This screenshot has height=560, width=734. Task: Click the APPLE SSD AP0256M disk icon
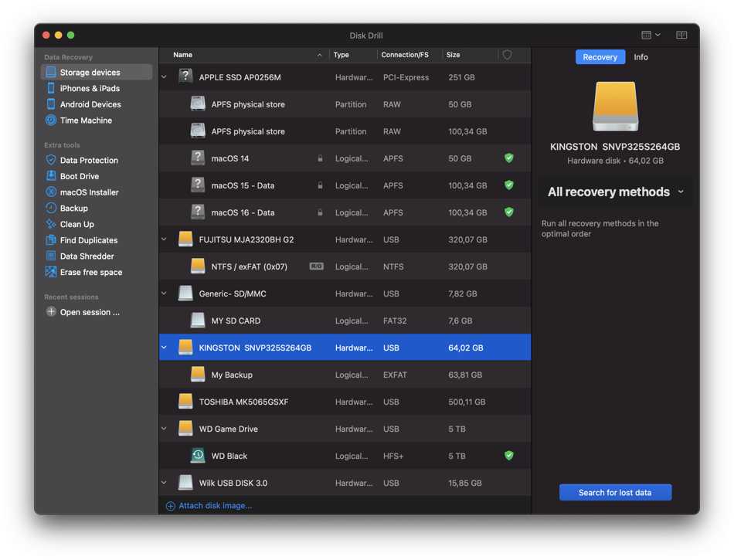coord(186,76)
